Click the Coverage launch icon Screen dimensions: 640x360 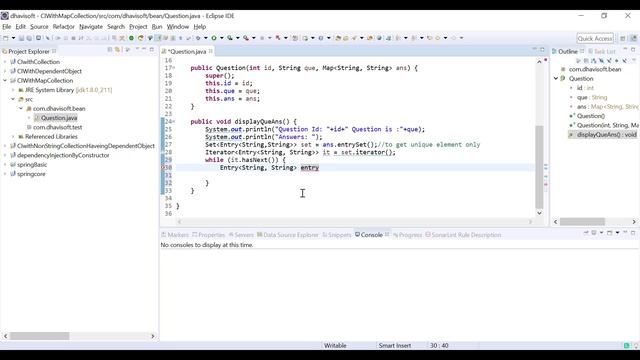[230, 38]
